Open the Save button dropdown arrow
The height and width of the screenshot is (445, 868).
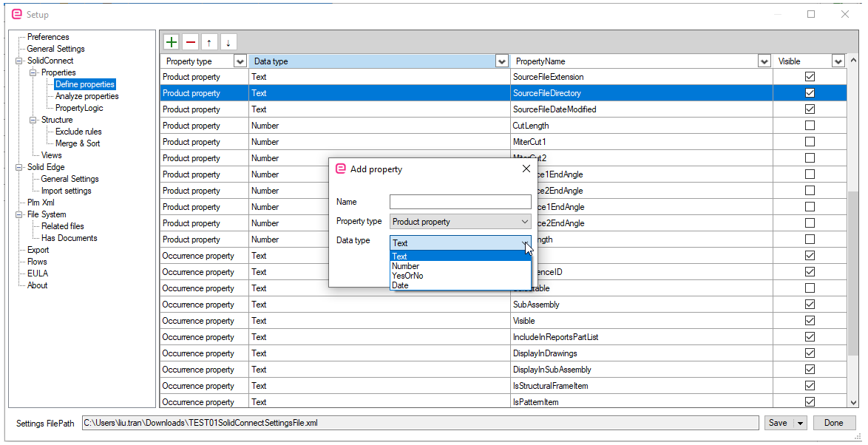[x=800, y=423]
